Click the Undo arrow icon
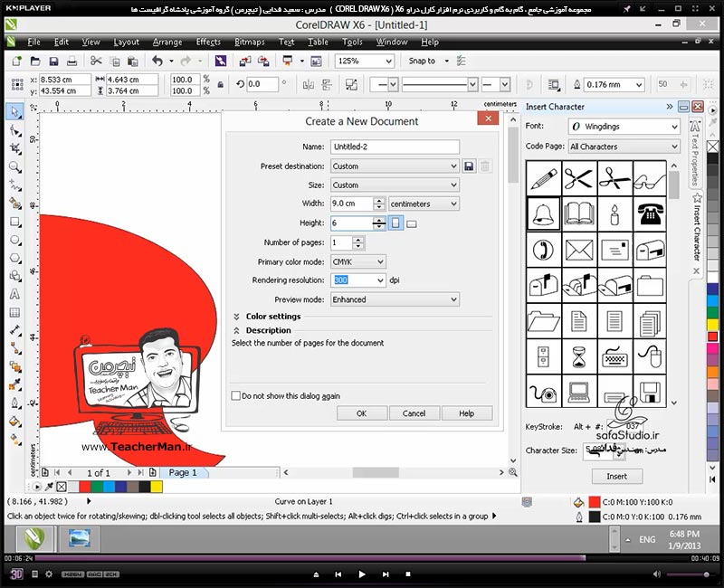 click(157, 61)
